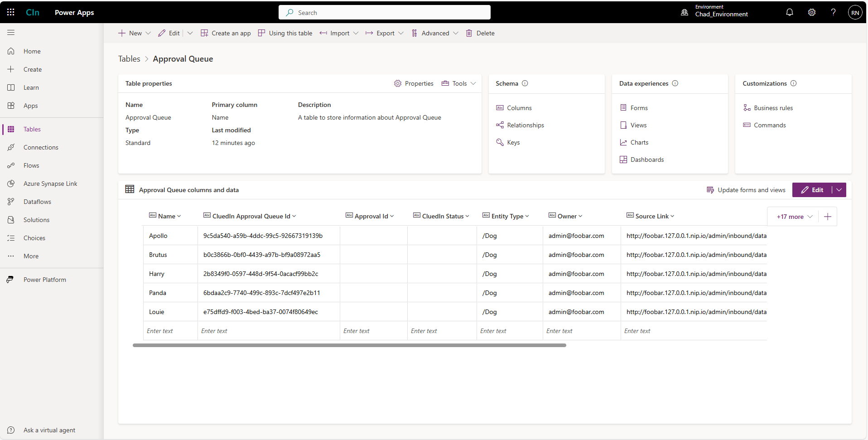
Task: Open Commands under Customizations
Action: click(764, 125)
